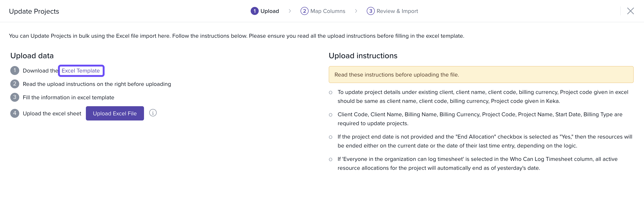Image resolution: width=644 pixels, height=220 pixels.
Task: Click the chevron between Map Columns and Review
Action: point(356,11)
